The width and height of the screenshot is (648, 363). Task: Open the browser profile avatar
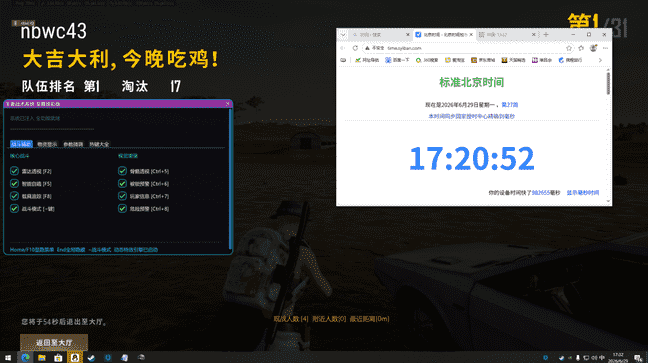tap(593, 48)
